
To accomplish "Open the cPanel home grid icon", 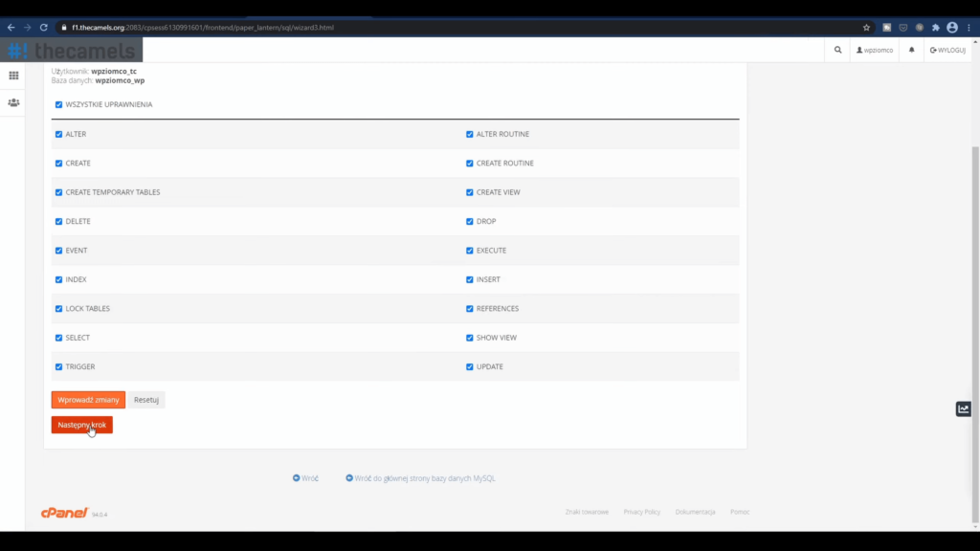I will [13, 76].
